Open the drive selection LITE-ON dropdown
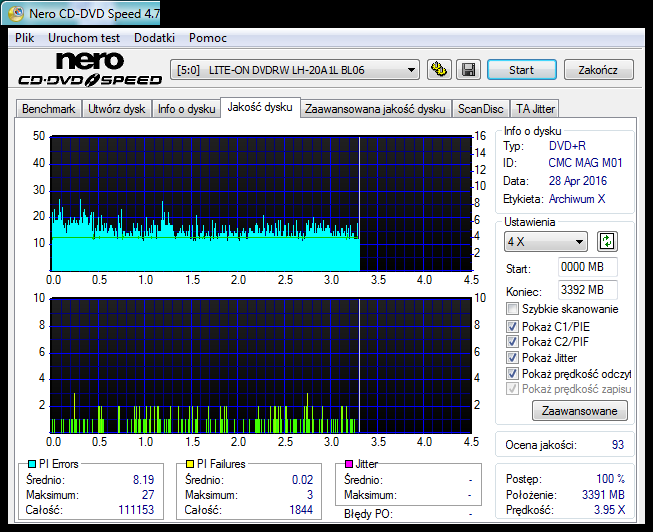Image resolution: width=653 pixels, height=532 pixels. tap(295, 70)
